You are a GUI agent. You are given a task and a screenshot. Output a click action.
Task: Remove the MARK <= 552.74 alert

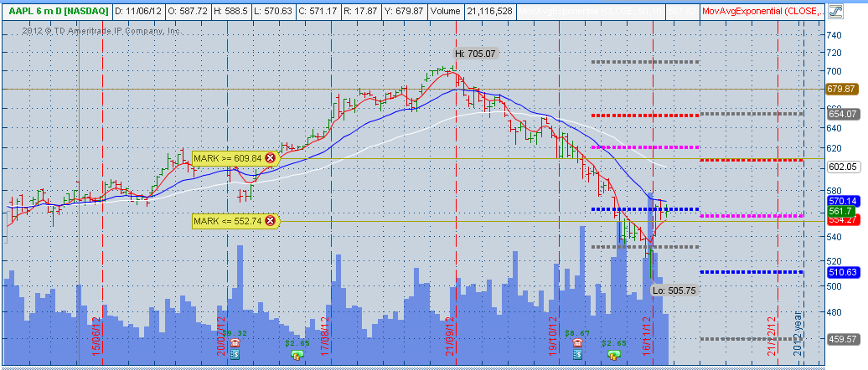(270, 221)
